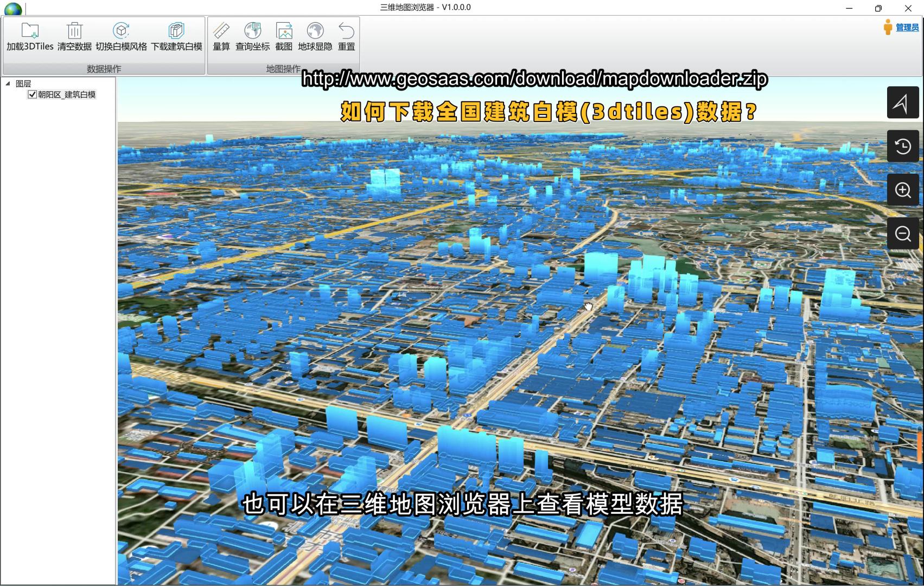This screenshot has width=924, height=586.
Task: Click the globe application icon in title bar
Action: (12, 8)
